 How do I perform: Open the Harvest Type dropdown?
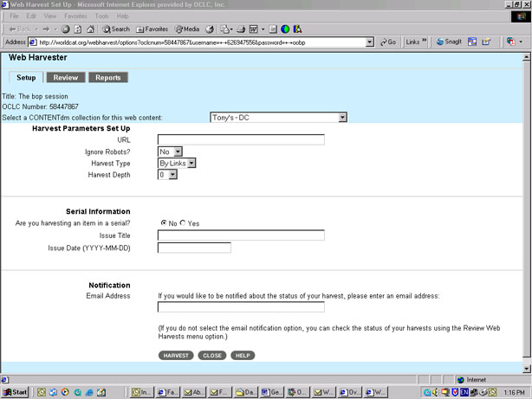tap(177, 163)
